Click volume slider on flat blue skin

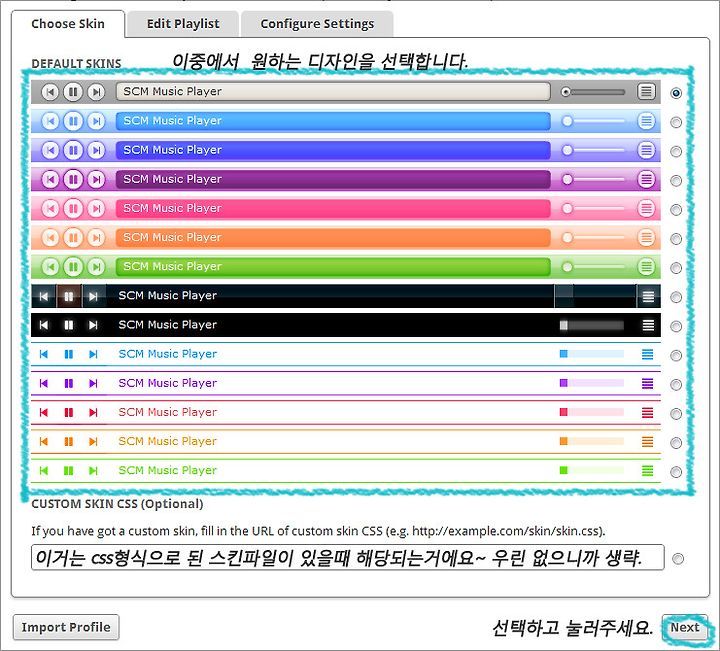pyautogui.click(x=591, y=354)
